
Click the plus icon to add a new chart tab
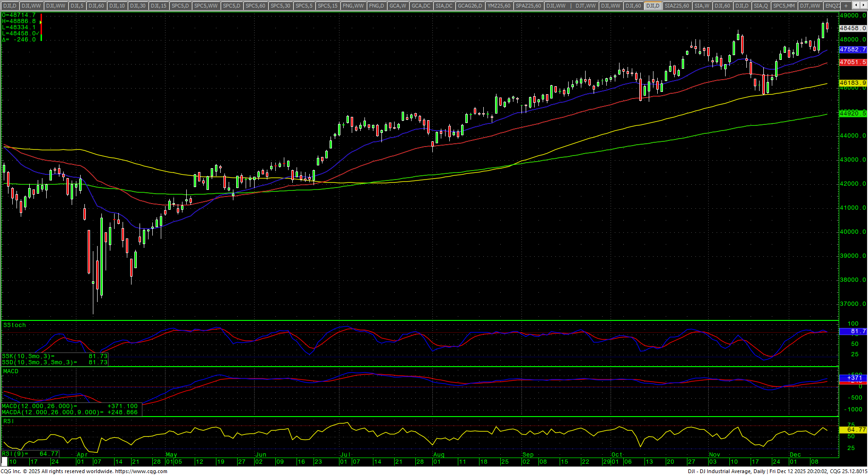click(846, 6)
